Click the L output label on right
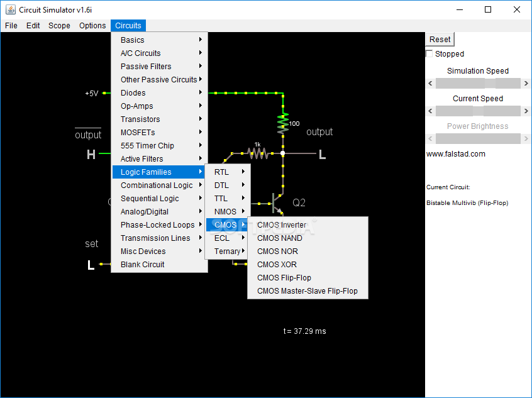This screenshot has width=532, height=398. point(322,155)
